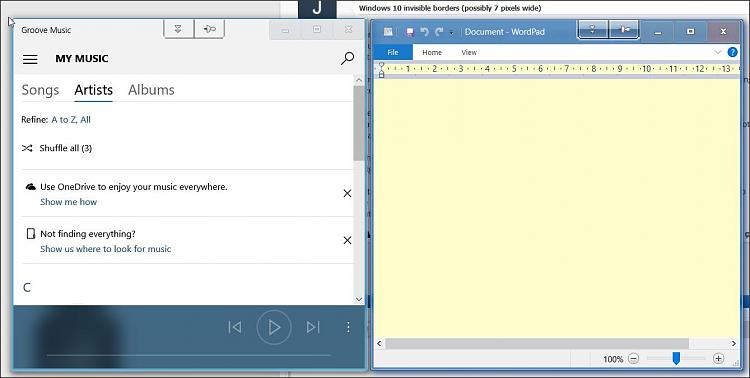Viewport: 750px width, 378px height.
Task: Open the 'All' filter refine option
Action: point(85,120)
